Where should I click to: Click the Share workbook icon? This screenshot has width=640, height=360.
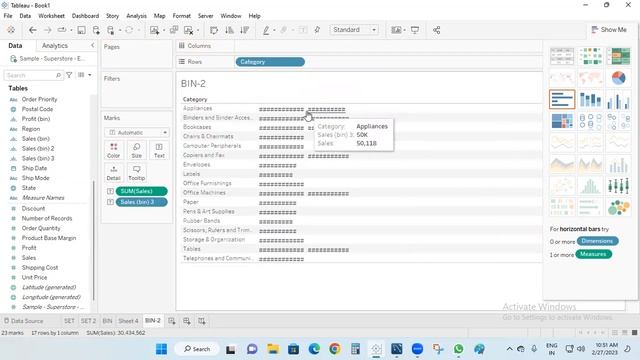(436, 30)
